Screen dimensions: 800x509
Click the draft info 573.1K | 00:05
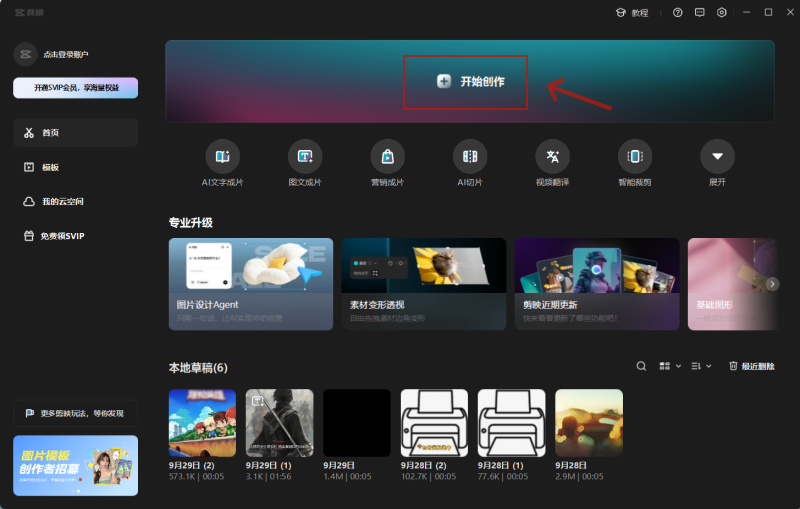click(x=196, y=476)
